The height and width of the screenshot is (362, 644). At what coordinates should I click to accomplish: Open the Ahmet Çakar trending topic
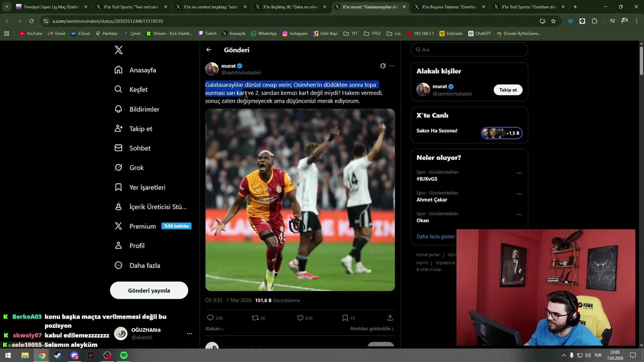point(432,200)
